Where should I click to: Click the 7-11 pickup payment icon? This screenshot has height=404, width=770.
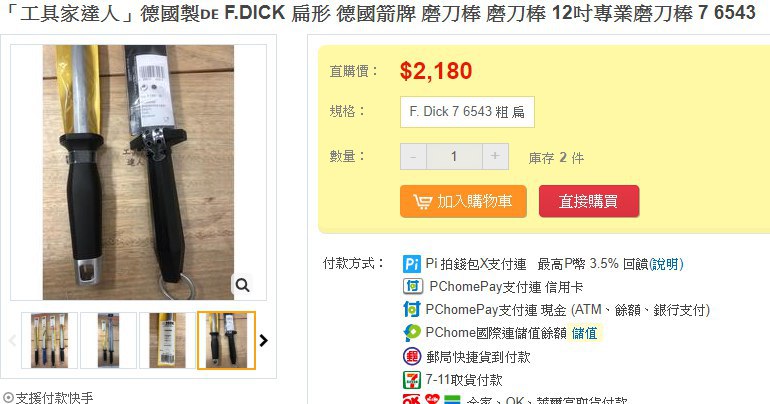[412, 379]
